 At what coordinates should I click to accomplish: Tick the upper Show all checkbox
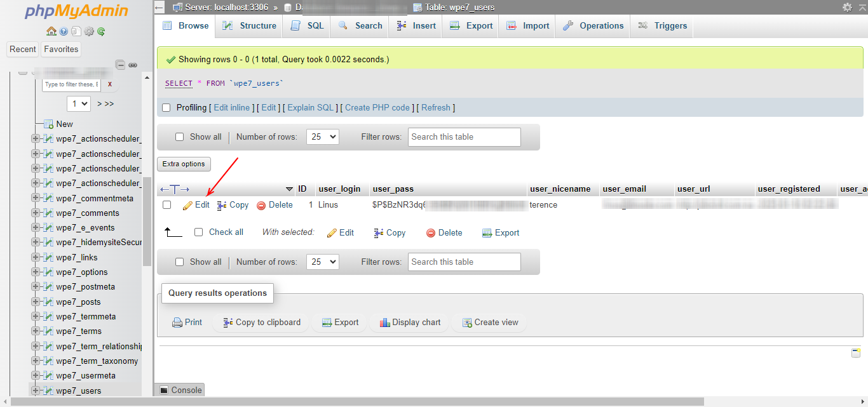click(179, 137)
